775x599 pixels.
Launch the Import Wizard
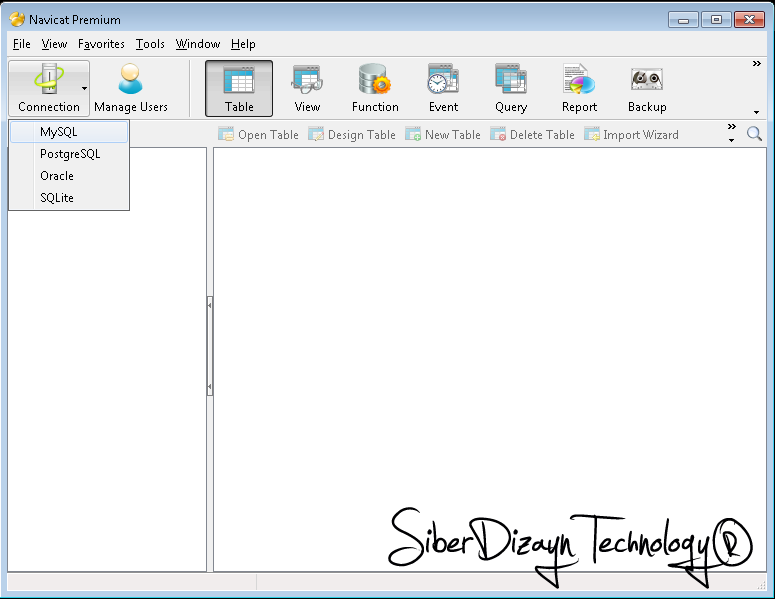point(631,134)
